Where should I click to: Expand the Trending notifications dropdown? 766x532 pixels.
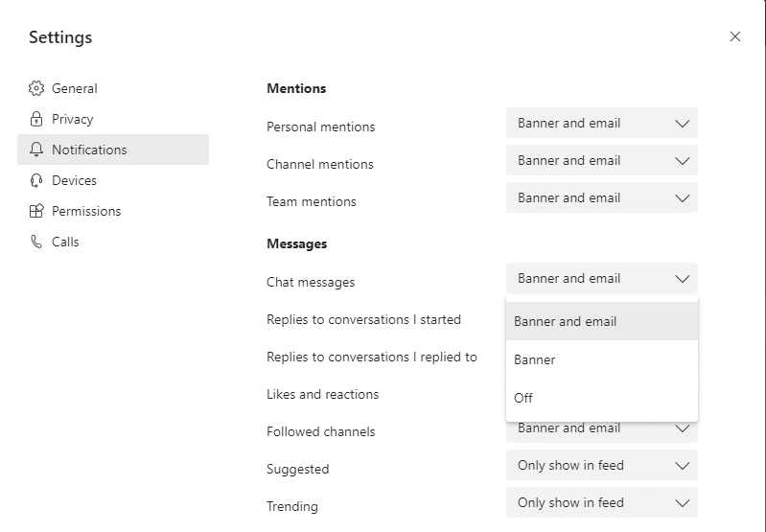click(601, 502)
